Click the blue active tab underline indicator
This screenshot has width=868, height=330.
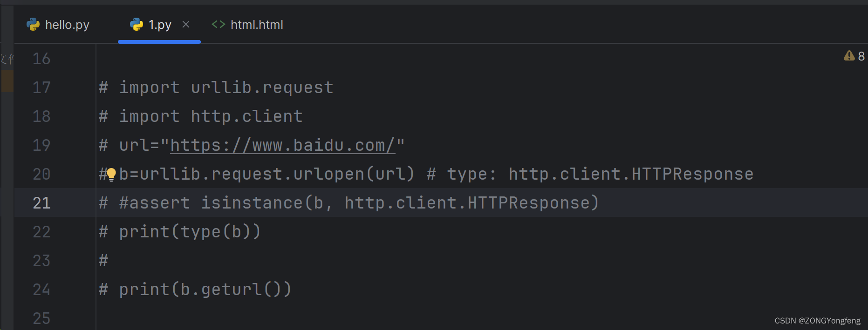tap(159, 42)
